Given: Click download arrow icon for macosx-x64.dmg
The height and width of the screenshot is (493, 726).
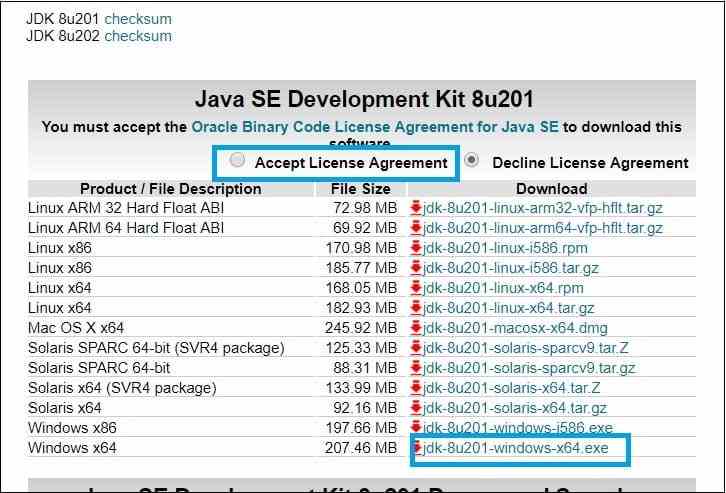Looking at the screenshot, I should pyautogui.click(x=416, y=328).
